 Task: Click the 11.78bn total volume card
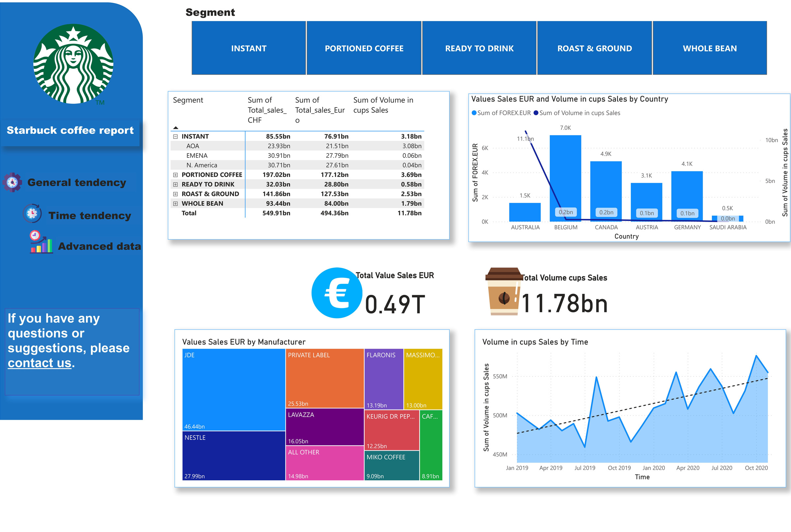pyautogui.click(x=564, y=303)
